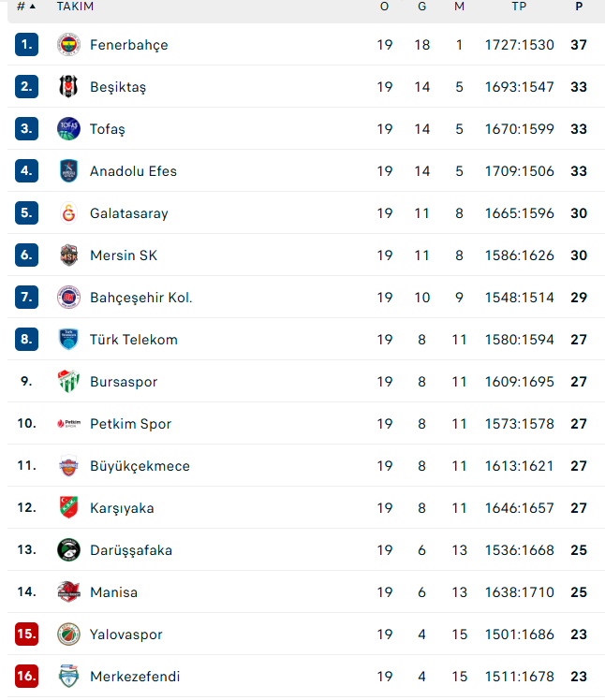Viewport: 605px width, 700px height.
Task: Open Türk Telekom team page
Action: pos(133,340)
